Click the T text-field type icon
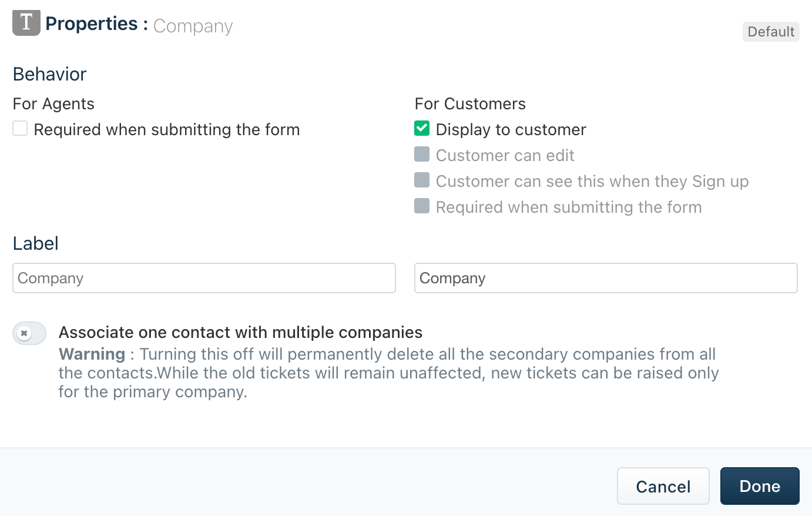 tap(26, 23)
